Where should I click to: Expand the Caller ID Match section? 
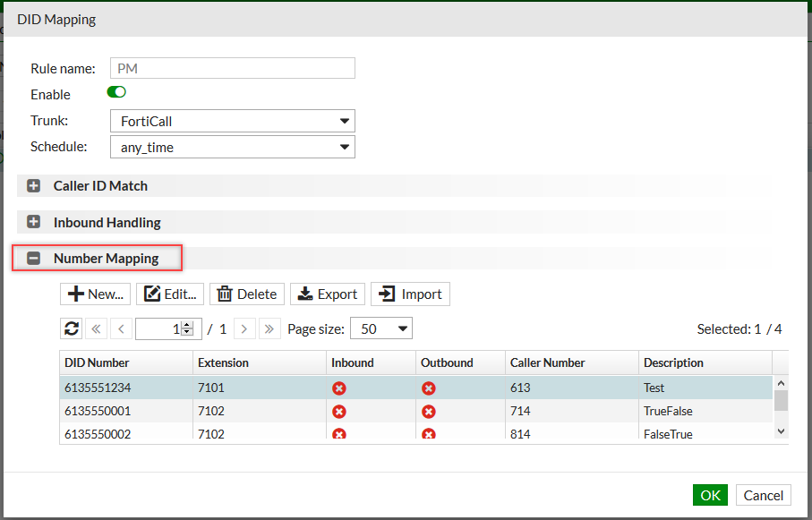point(100,186)
